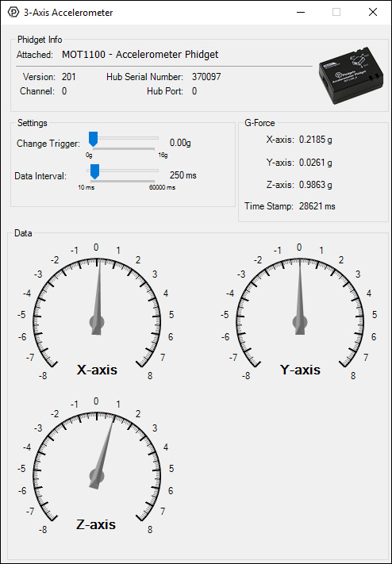This screenshot has width=392, height=564.
Task: Click the Data Interval slider thumb
Action: [94, 171]
